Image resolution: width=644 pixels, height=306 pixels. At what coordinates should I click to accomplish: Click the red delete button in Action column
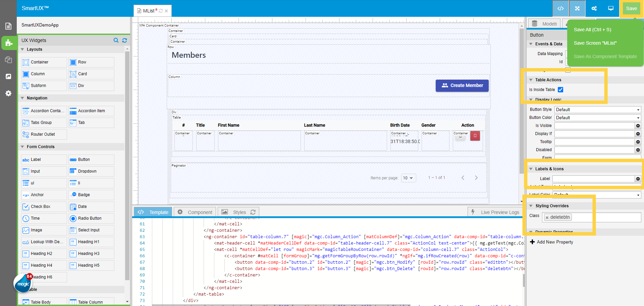pyautogui.click(x=475, y=136)
